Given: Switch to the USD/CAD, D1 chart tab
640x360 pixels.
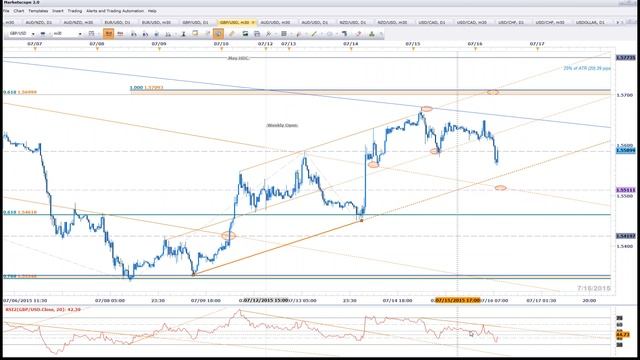Looking at the screenshot, I should click(431, 22).
